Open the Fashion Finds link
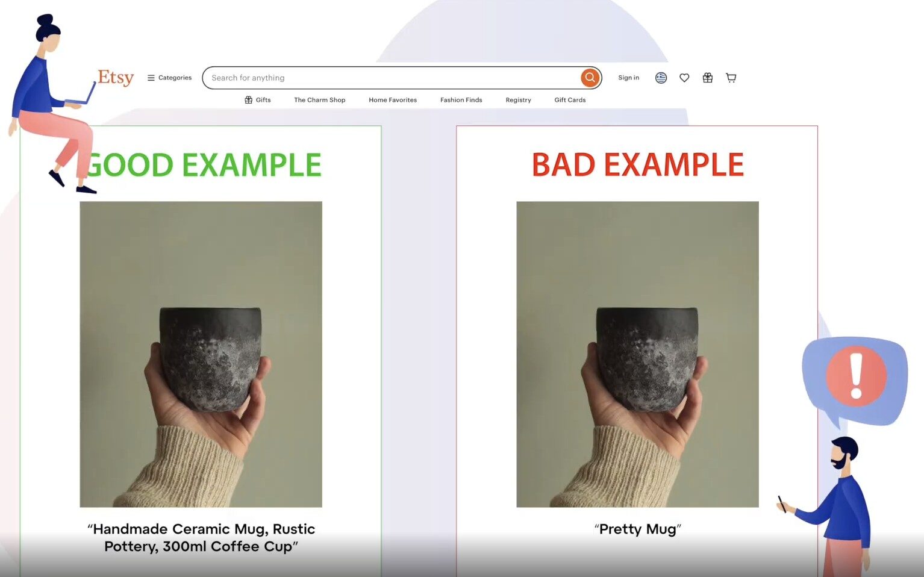924x577 pixels. pyautogui.click(x=461, y=100)
